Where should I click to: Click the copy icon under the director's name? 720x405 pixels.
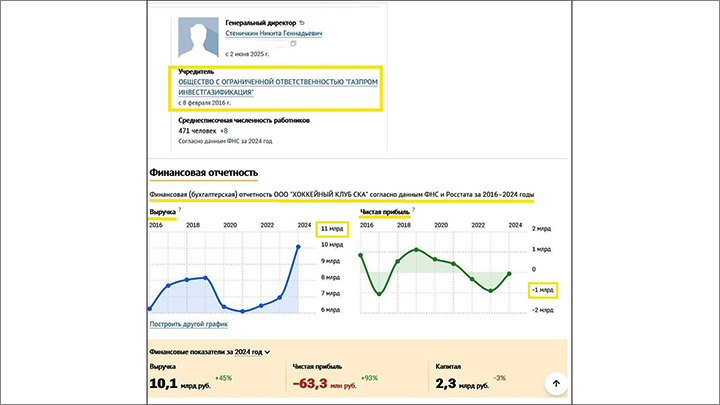pyautogui.click(x=293, y=45)
